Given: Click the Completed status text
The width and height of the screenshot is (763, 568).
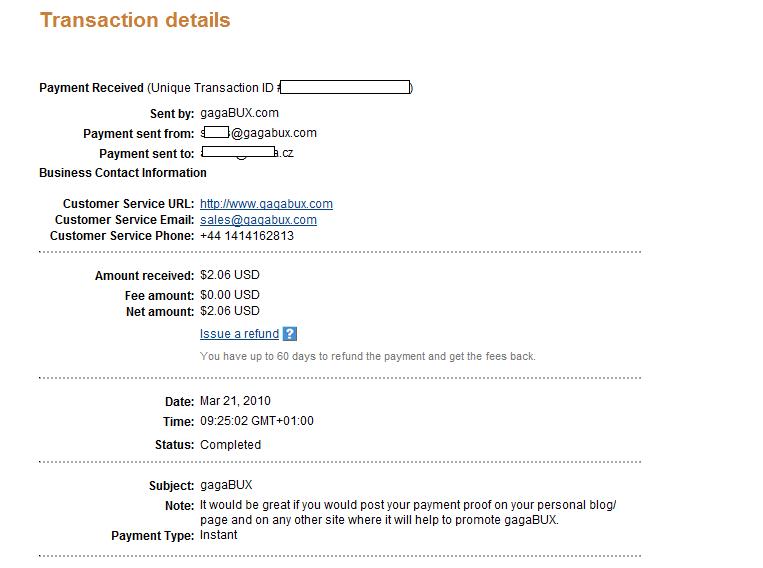Looking at the screenshot, I should (230, 445).
